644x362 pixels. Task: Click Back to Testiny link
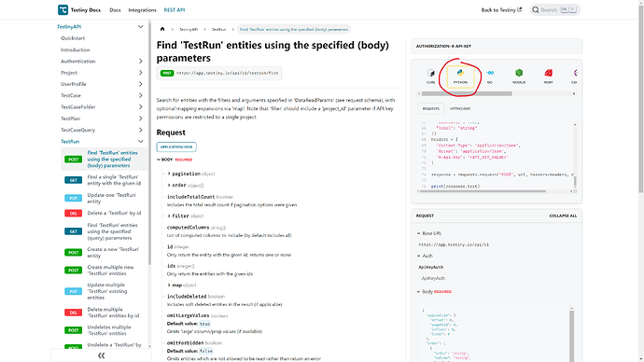(501, 10)
